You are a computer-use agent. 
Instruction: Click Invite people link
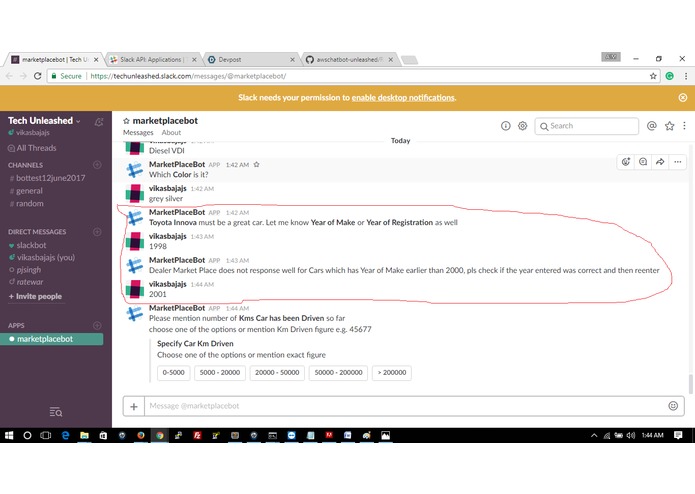tap(35, 296)
